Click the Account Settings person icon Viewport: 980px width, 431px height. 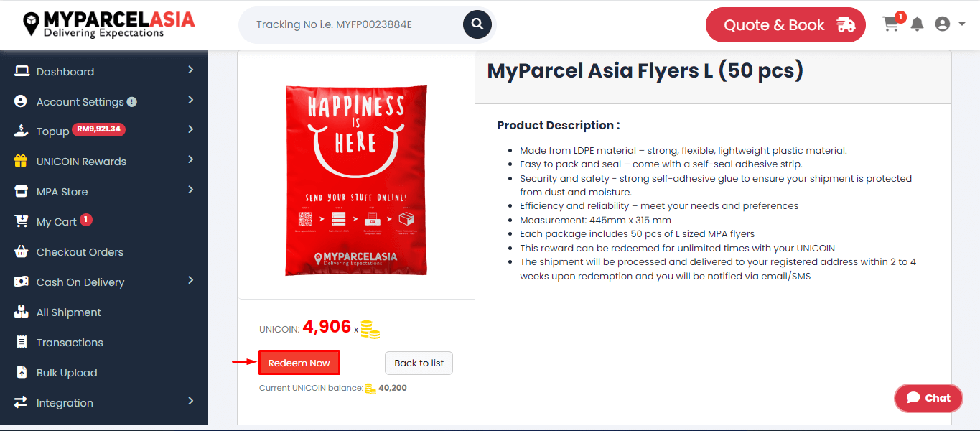(x=21, y=101)
